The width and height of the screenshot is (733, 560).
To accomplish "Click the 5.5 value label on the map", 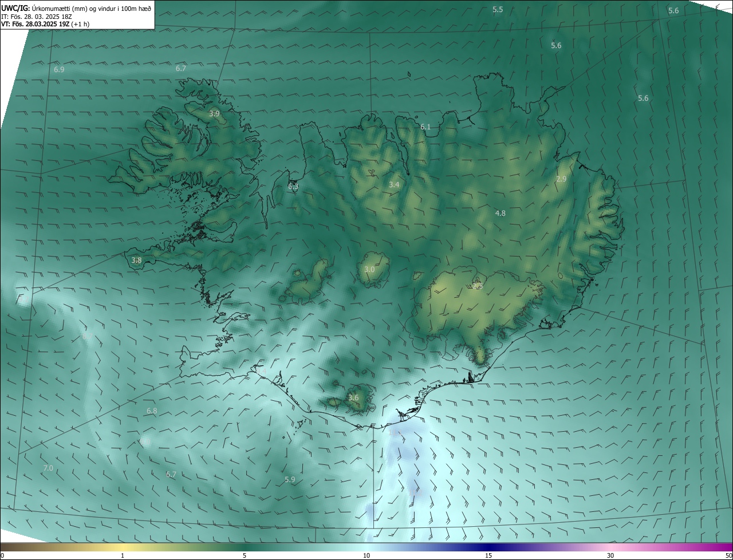I will [498, 10].
